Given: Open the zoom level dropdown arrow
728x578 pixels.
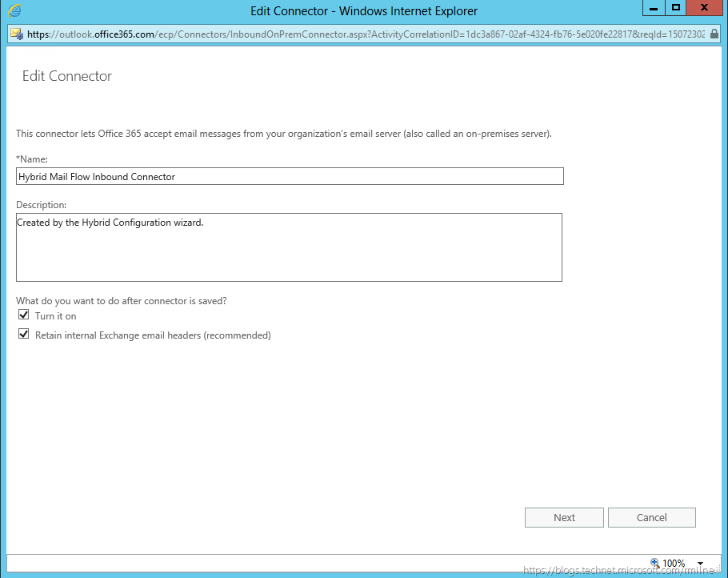Looking at the screenshot, I should 701,564.
